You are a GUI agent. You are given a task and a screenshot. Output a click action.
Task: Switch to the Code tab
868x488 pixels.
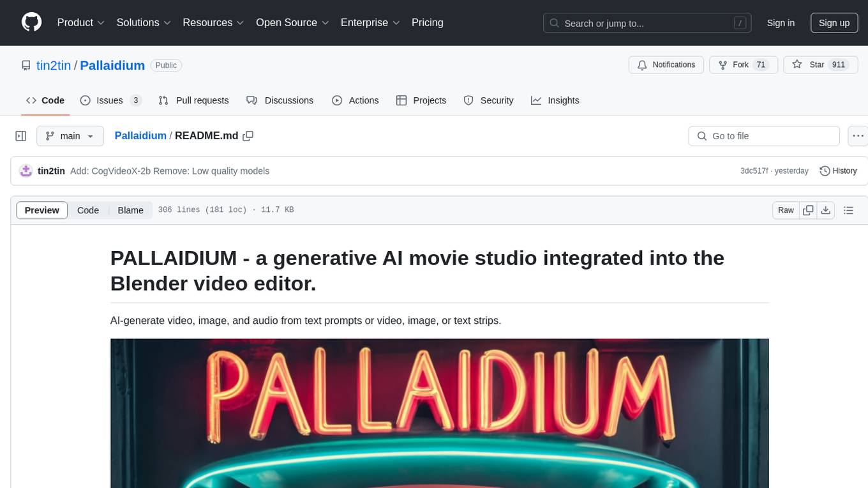click(45, 100)
